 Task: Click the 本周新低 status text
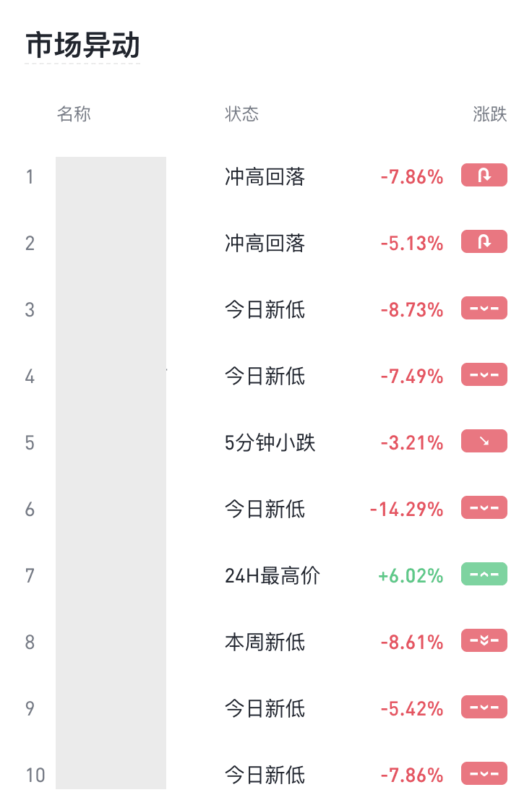tap(265, 642)
